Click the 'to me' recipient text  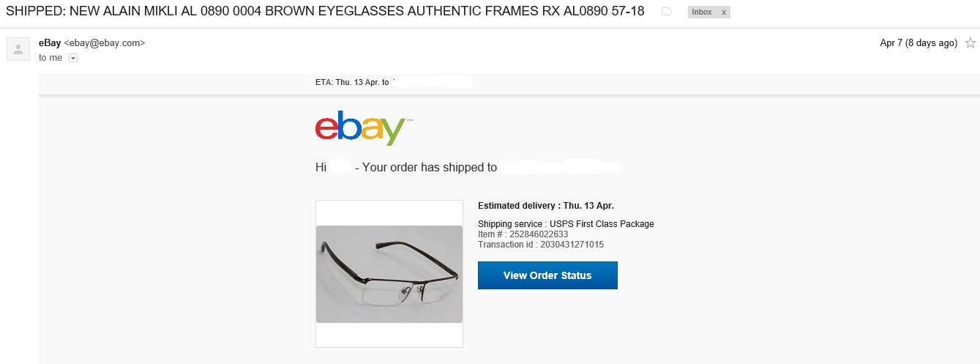51,58
